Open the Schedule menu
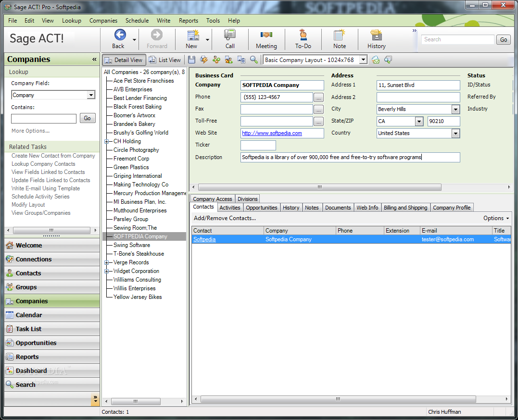 coord(137,21)
